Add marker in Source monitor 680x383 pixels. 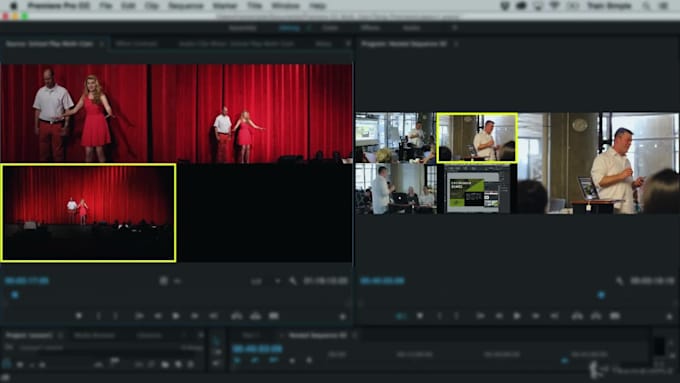point(79,316)
